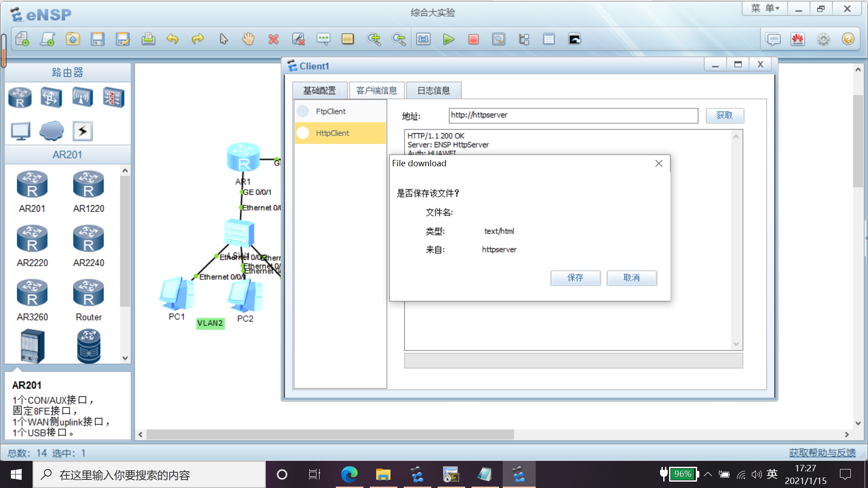Image resolution: width=868 pixels, height=488 pixels.
Task: Select the HttpClient option
Action: click(x=332, y=133)
